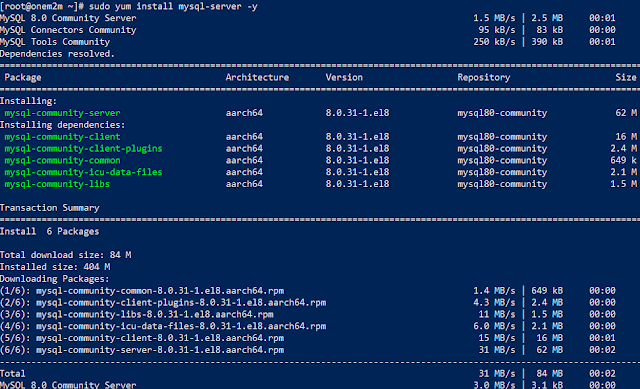Click the '1.5 MB/s' speed on the top line
This screenshot has height=389, width=640.
[494, 18]
